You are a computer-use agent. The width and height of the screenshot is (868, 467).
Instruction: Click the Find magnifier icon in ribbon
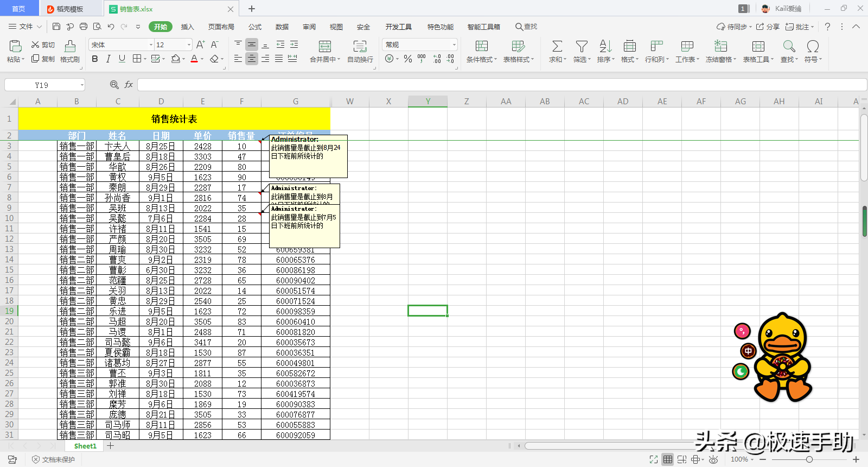789,46
